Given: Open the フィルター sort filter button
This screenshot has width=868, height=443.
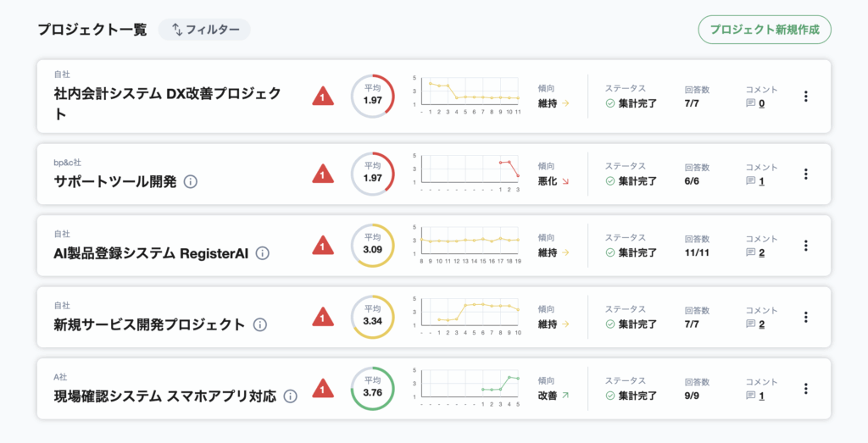Looking at the screenshot, I should click(x=204, y=30).
